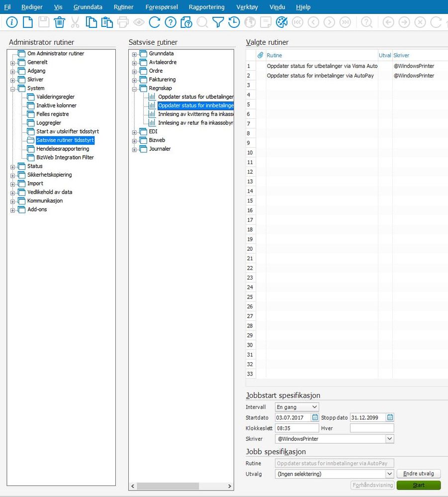
Task: Click the paperclip attachment column header
Action: click(x=260, y=55)
